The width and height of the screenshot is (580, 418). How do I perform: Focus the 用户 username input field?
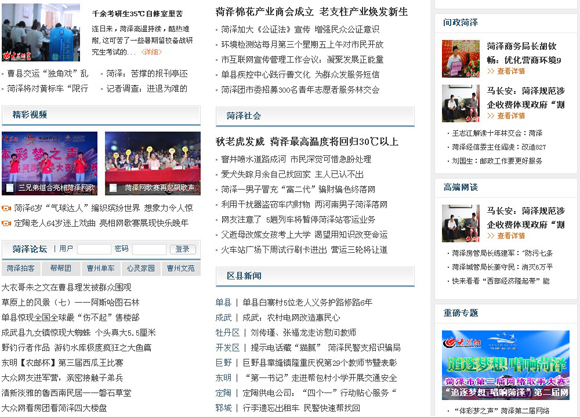point(94,249)
